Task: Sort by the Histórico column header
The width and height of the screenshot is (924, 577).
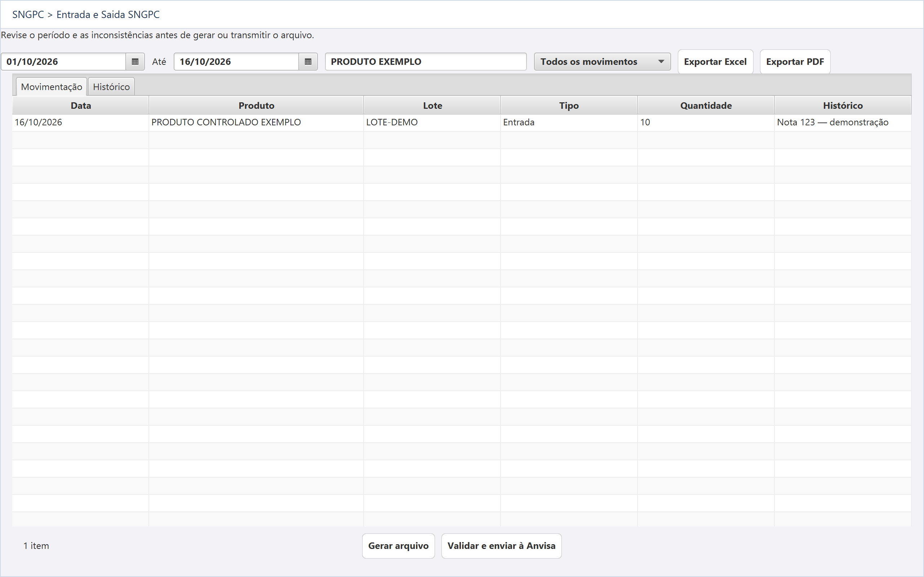Action: point(843,105)
